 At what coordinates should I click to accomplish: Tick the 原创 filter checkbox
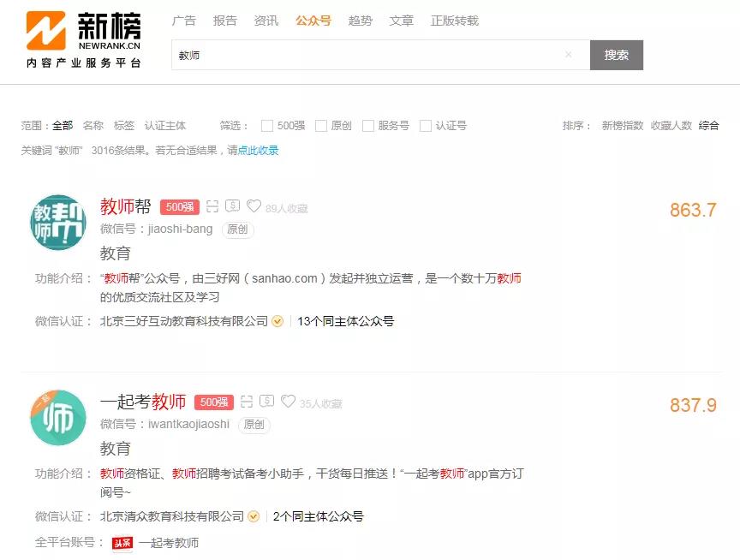tap(321, 126)
